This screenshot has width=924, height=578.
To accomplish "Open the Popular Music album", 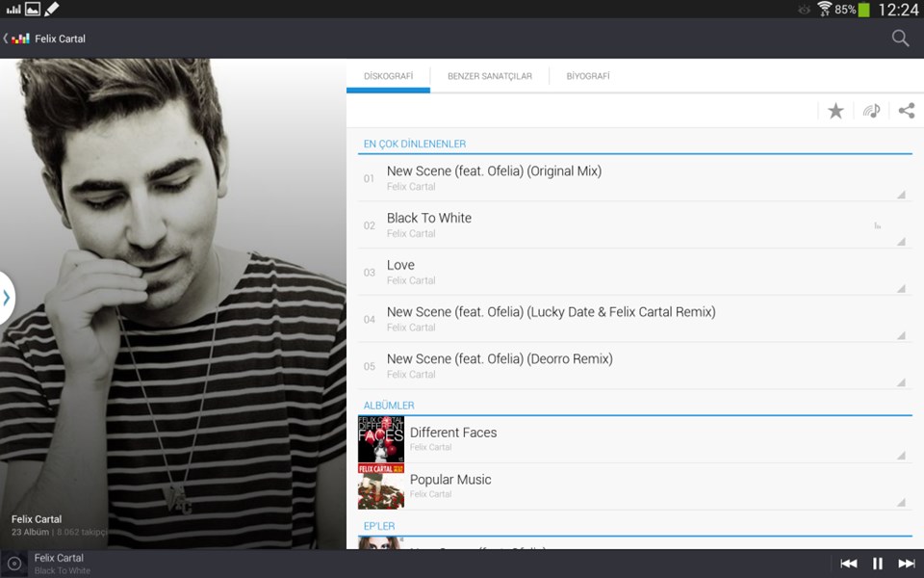I will (x=634, y=486).
